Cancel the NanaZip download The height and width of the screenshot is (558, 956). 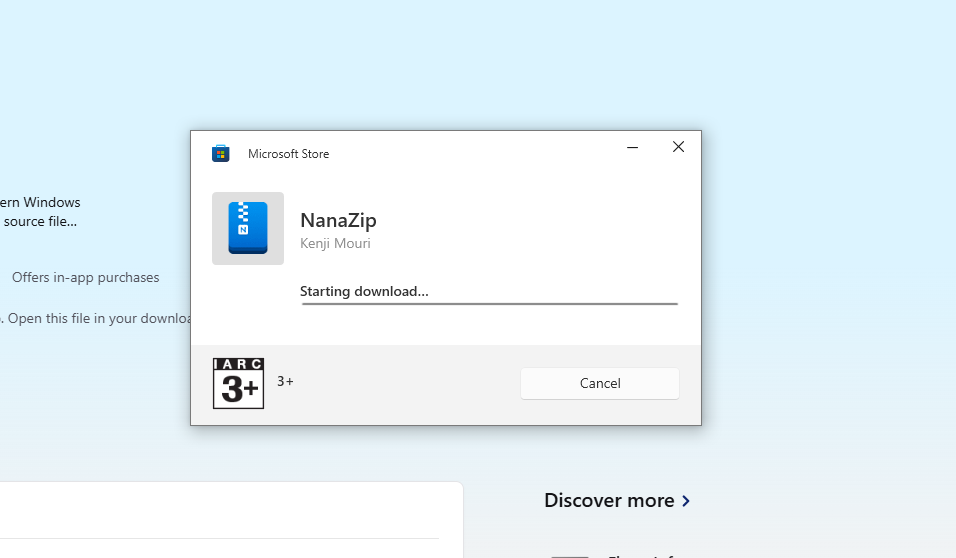point(599,383)
